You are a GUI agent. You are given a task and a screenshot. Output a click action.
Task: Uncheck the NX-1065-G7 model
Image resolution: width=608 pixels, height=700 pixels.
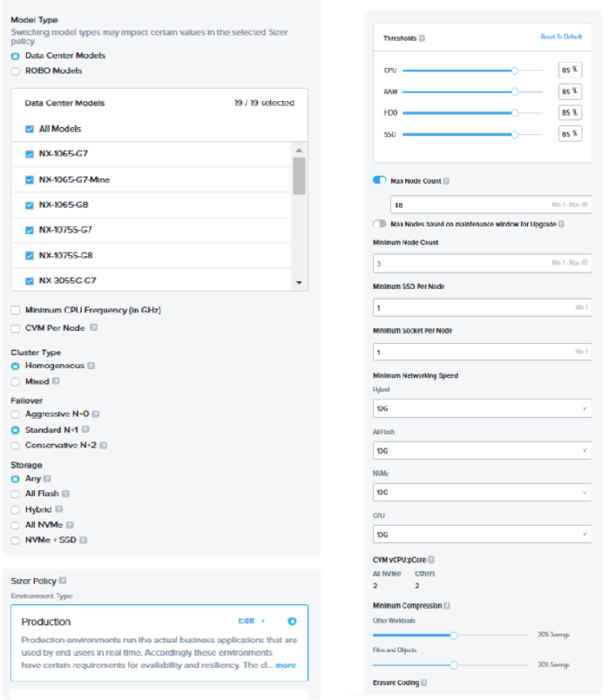point(30,154)
